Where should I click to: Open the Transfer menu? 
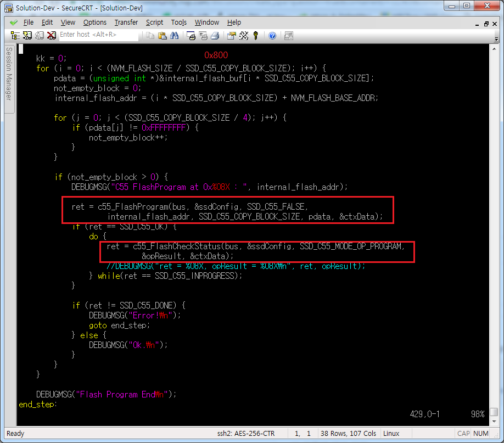click(126, 23)
